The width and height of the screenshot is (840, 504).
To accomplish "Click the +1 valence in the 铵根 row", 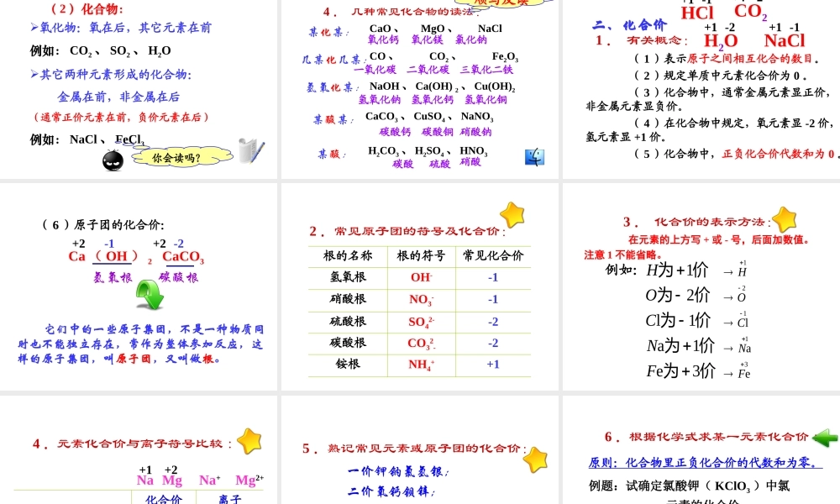I will (x=493, y=365).
